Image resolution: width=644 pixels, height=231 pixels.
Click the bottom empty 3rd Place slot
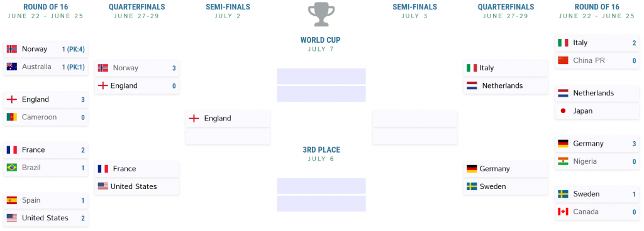pyautogui.click(x=321, y=203)
